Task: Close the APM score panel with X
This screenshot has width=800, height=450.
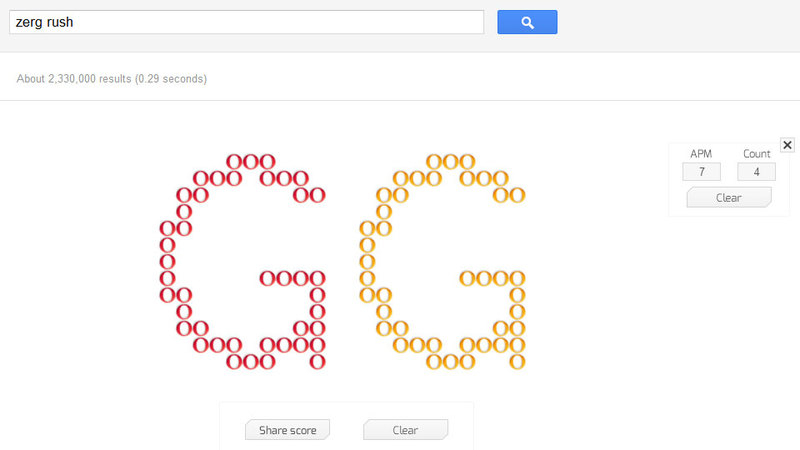Action: click(787, 145)
